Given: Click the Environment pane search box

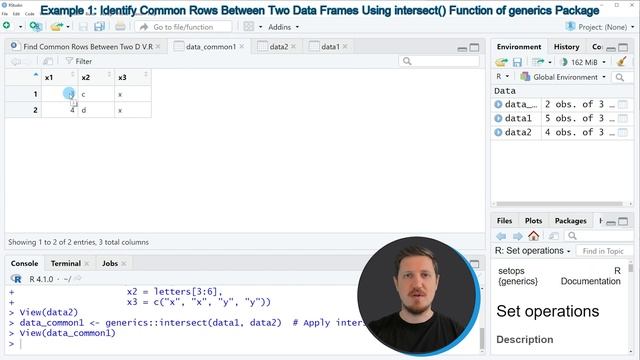Looking at the screenshot, I should point(623,77).
